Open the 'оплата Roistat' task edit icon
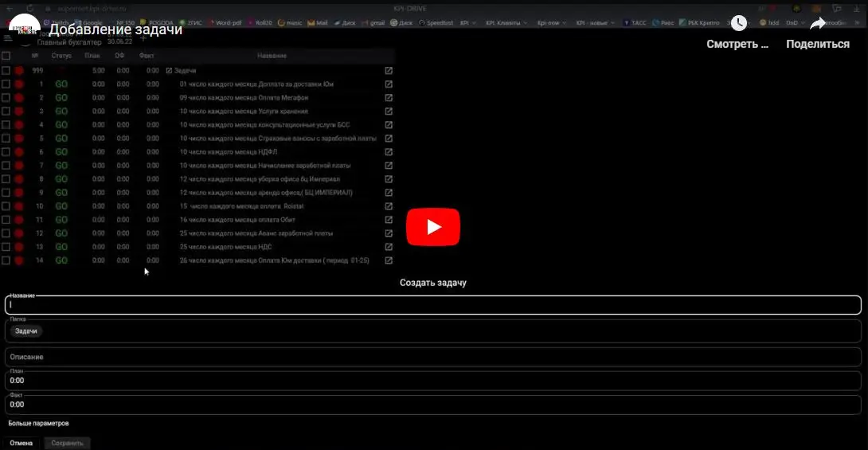This screenshot has width=868, height=450. (x=389, y=206)
